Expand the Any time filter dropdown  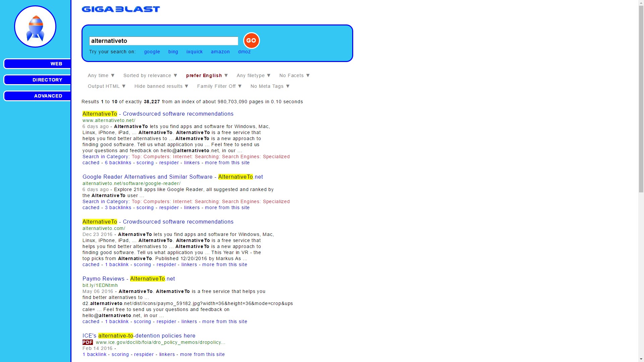pos(101,75)
